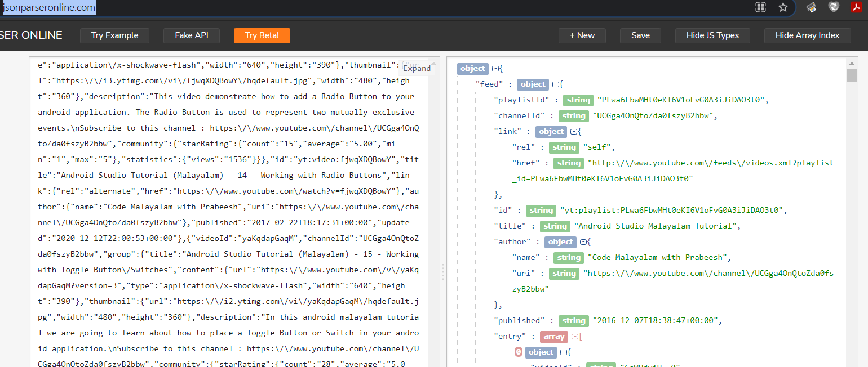Click the heart-shaped sync extension icon
868x367 pixels.
834,7
